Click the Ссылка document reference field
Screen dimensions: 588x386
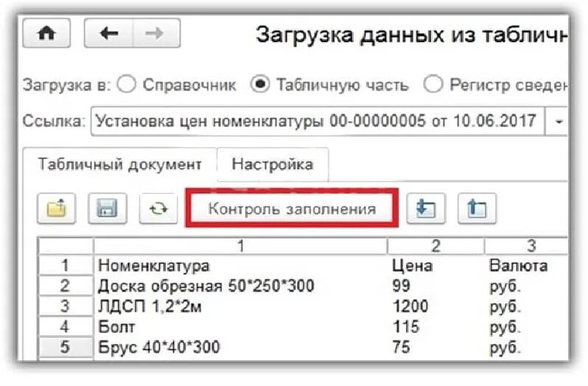[318, 122]
